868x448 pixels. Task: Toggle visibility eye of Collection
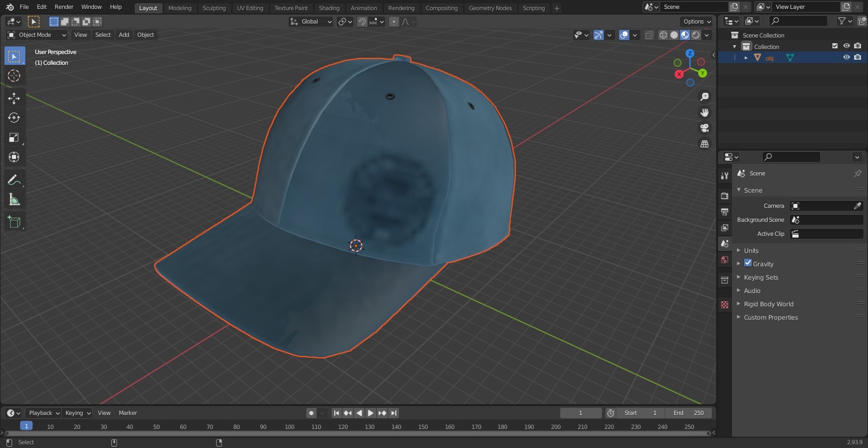(x=846, y=46)
